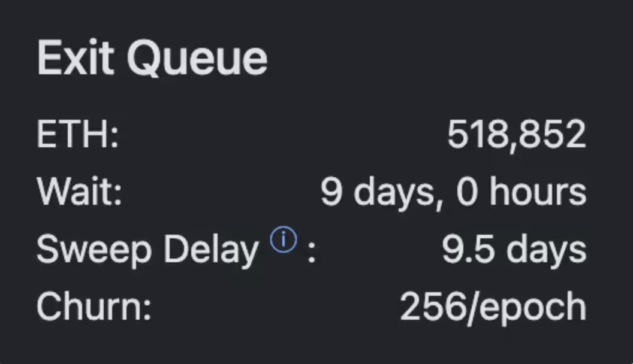Click the 518,852 ETH value
This screenshot has height=364, width=633.
point(517,135)
